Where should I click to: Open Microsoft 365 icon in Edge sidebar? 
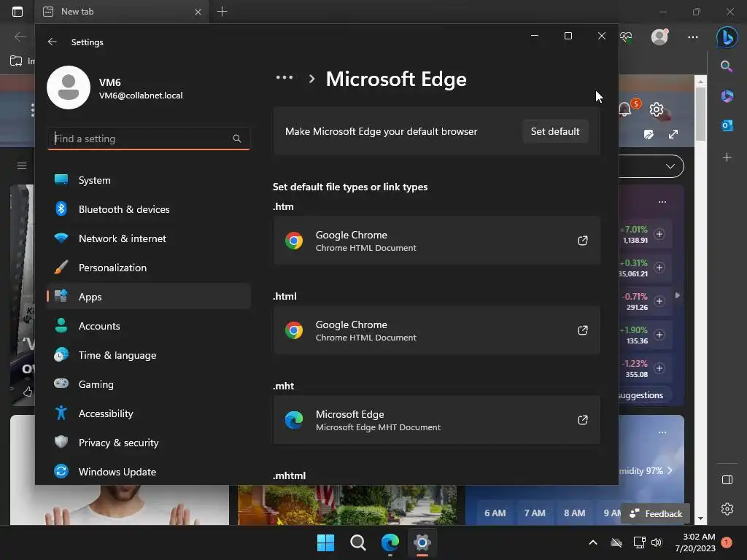tap(727, 96)
